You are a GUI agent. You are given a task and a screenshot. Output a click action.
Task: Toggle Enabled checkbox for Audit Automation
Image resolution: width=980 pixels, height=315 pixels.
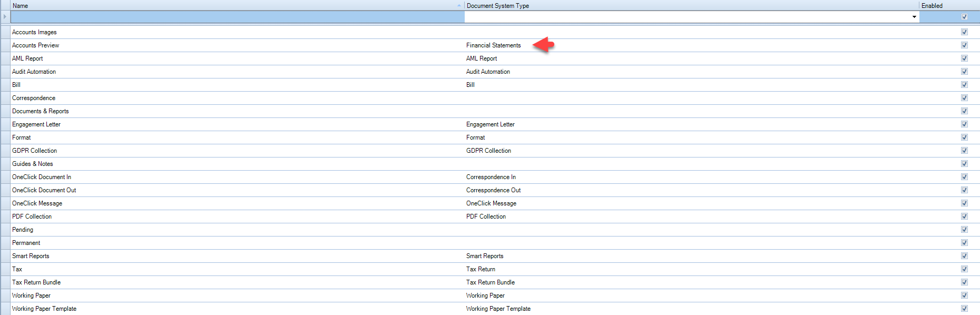point(964,72)
